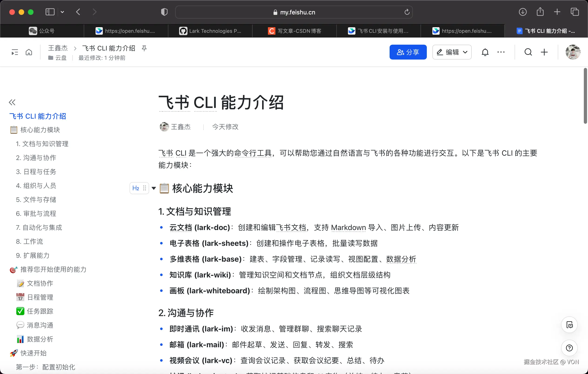Open the sidebar options dropdown arrow
Image resolution: width=588 pixels, height=374 pixels.
pyautogui.click(x=62, y=12)
